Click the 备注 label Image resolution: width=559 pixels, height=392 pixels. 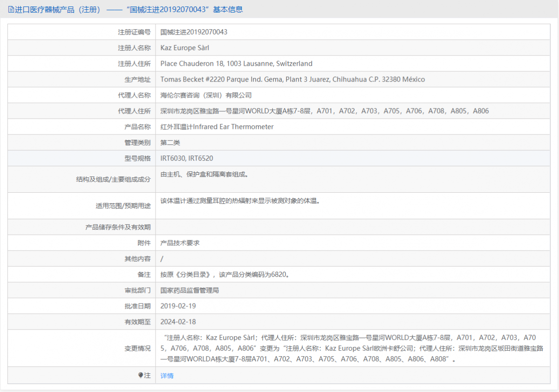point(144,275)
